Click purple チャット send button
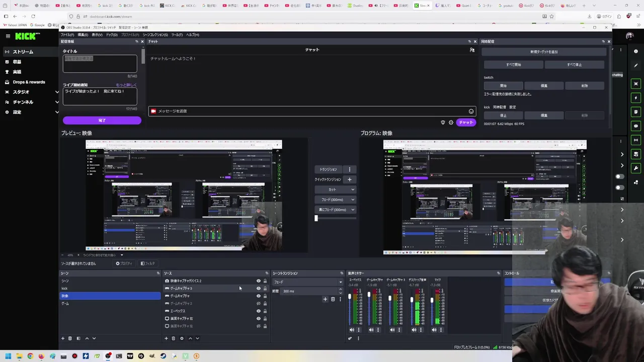Viewport: 644px width, 362px height. [466, 122]
